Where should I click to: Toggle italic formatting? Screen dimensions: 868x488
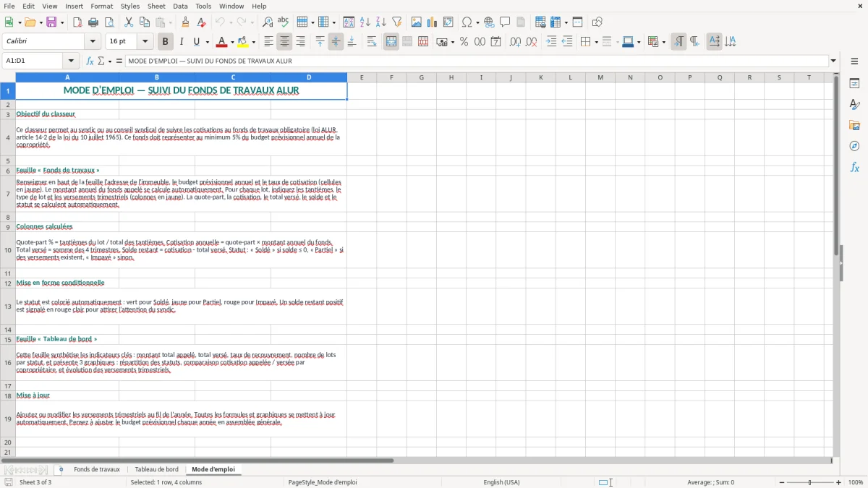(x=182, y=42)
